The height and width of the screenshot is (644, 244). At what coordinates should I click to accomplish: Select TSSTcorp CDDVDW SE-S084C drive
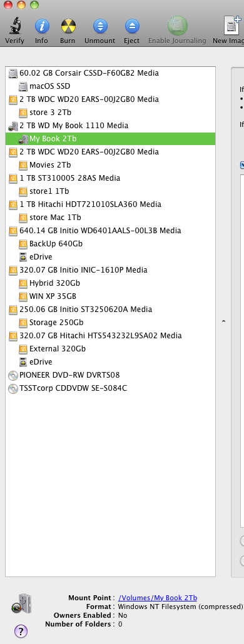tap(73, 388)
